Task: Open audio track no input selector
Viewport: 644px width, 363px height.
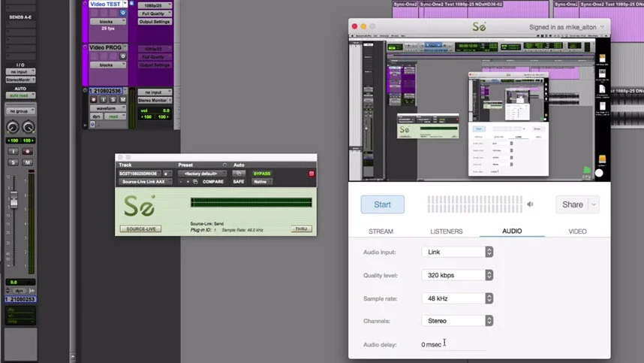Action: [x=155, y=92]
